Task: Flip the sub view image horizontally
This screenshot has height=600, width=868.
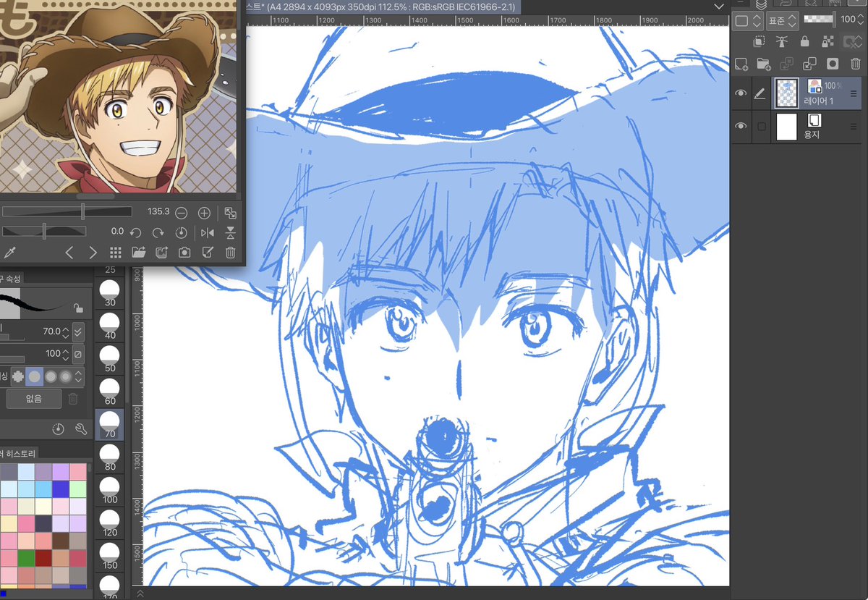Action: [208, 232]
